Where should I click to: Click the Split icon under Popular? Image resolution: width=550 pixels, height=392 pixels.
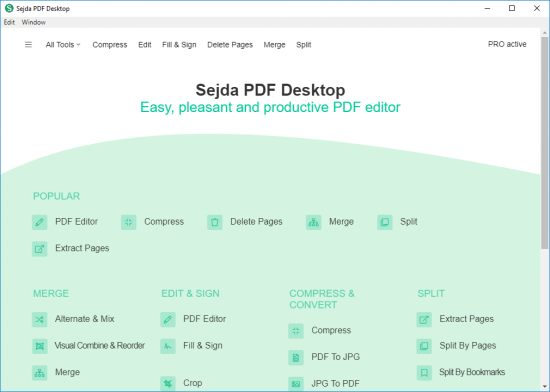(385, 222)
